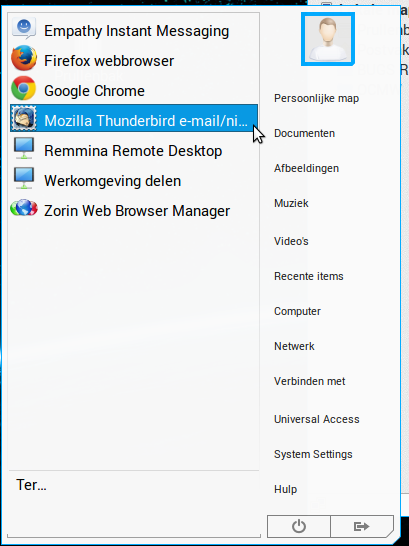The width and height of the screenshot is (409, 546).
Task: Open the Documenten folder
Action: point(304,133)
